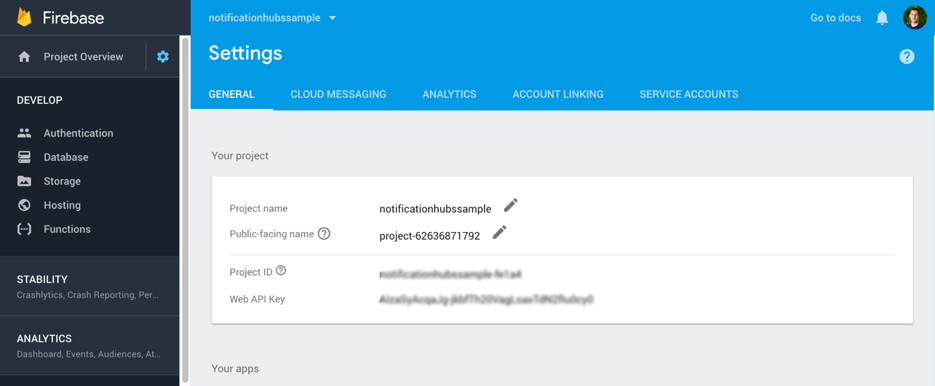The width and height of the screenshot is (935, 386).
Task: Select the value project-62636871792
Action: click(x=429, y=236)
